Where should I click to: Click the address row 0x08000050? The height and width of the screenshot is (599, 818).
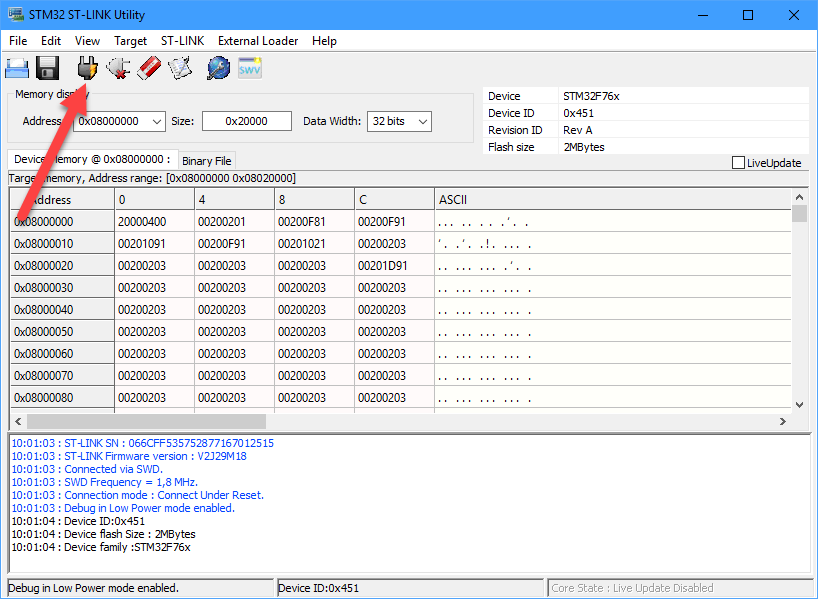(x=62, y=331)
